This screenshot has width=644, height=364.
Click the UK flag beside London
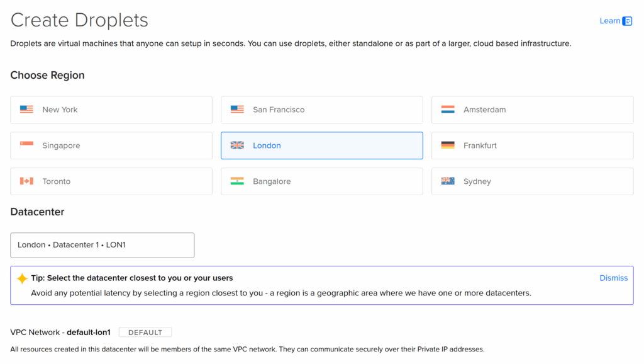pos(237,145)
